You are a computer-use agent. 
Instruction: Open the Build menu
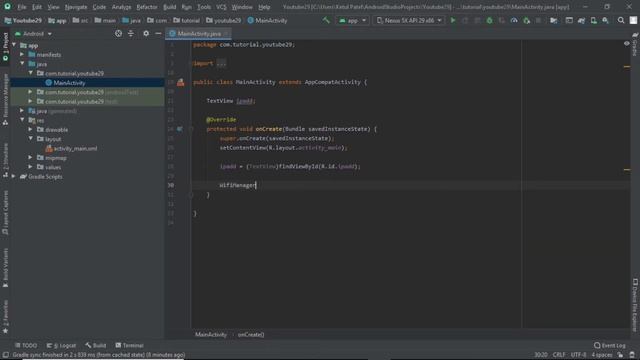pos(169,7)
